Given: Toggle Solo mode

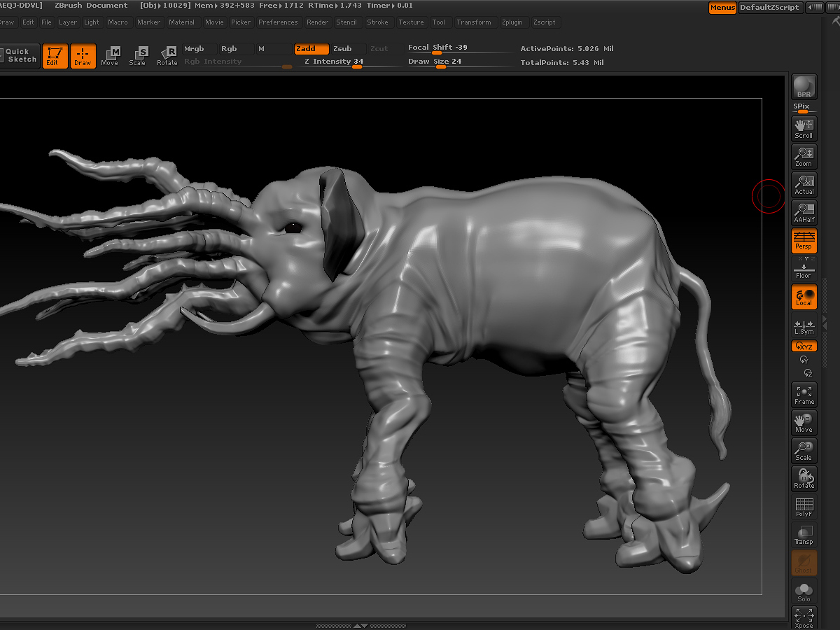Looking at the screenshot, I should (804, 591).
